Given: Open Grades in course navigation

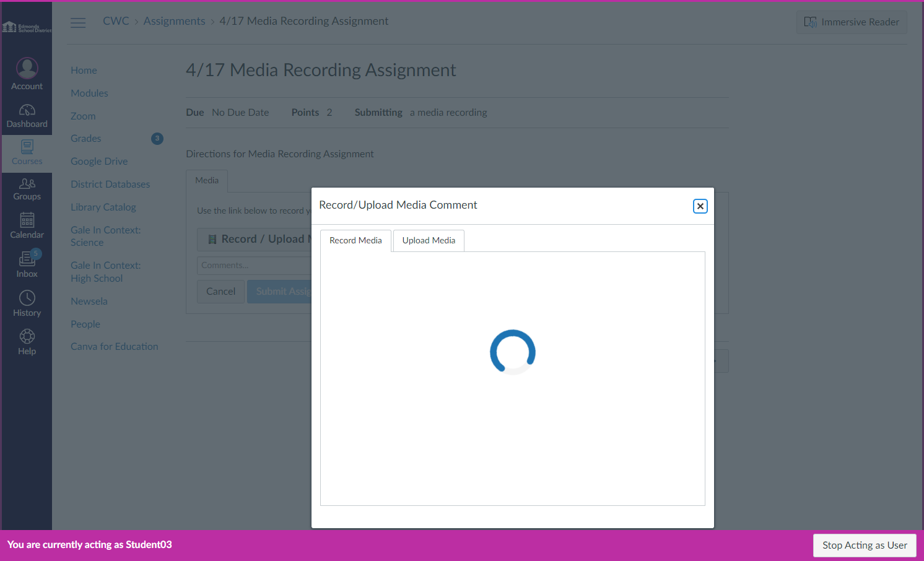Looking at the screenshot, I should click(85, 139).
